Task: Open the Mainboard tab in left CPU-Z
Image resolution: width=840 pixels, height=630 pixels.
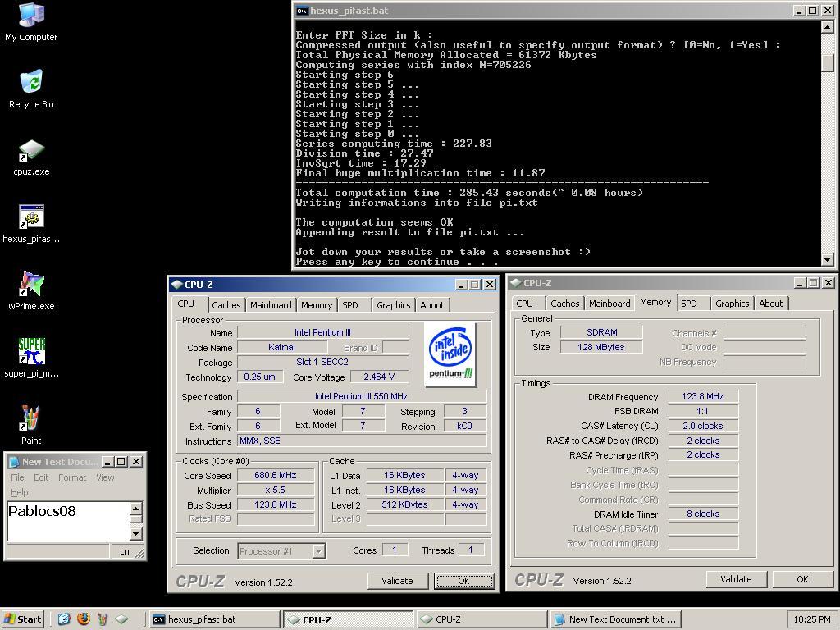Action: (271, 305)
